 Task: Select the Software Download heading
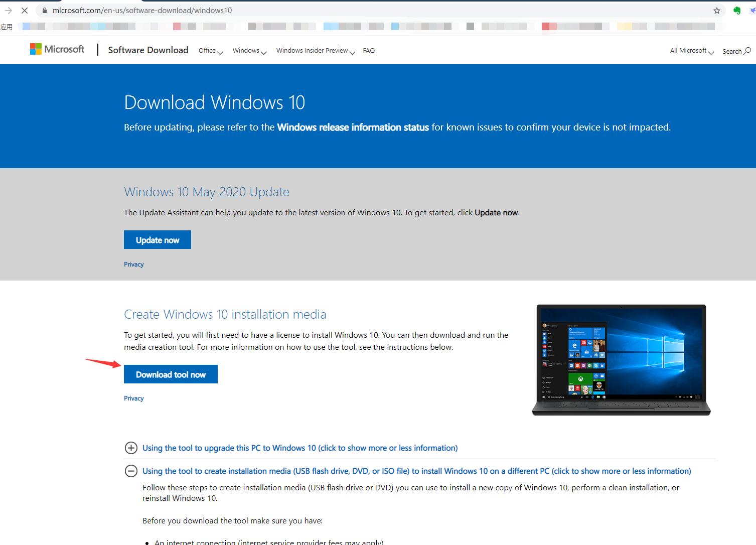click(x=148, y=50)
